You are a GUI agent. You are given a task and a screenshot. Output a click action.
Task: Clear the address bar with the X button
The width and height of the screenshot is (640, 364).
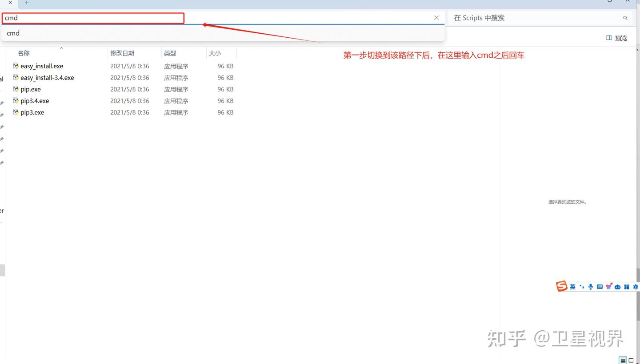pyautogui.click(x=436, y=18)
